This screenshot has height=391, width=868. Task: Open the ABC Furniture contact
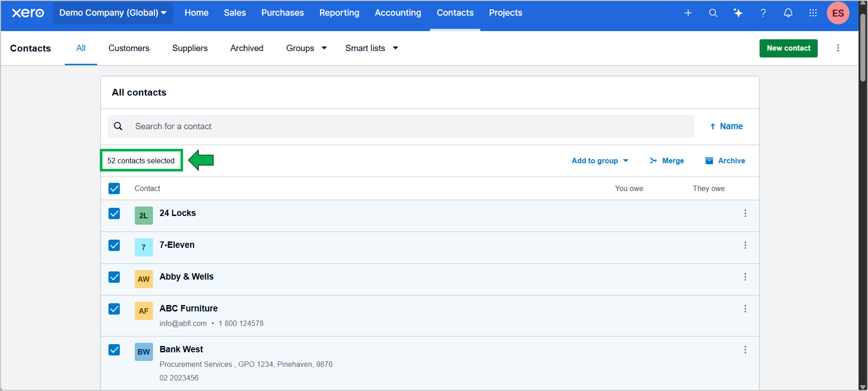188,308
